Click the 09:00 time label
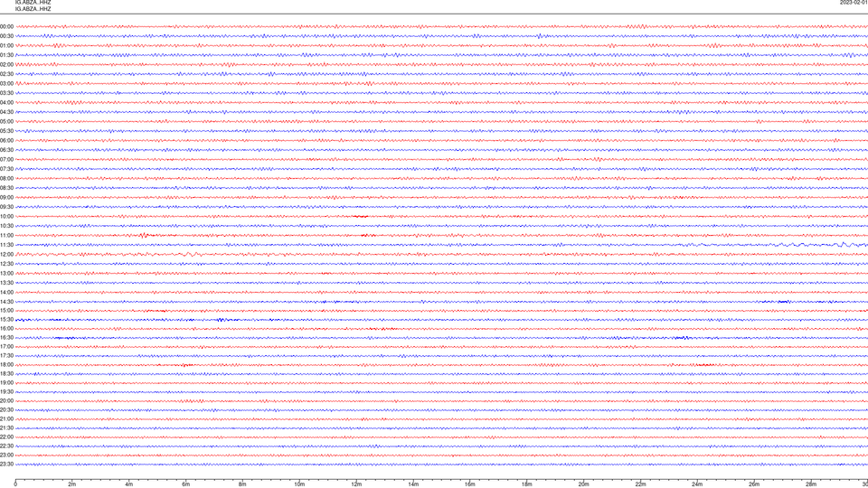868x488 pixels. pyautogui.click(x=6, y=198)
